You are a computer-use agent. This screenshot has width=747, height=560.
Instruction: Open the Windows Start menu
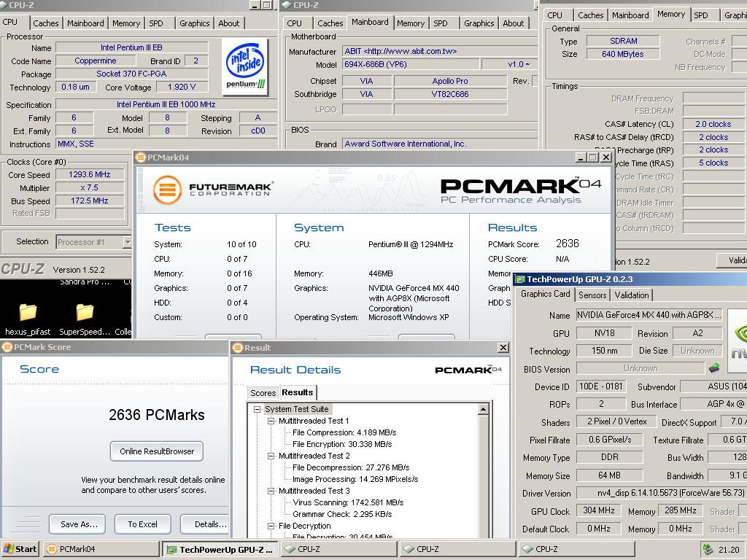coord(20,549)
